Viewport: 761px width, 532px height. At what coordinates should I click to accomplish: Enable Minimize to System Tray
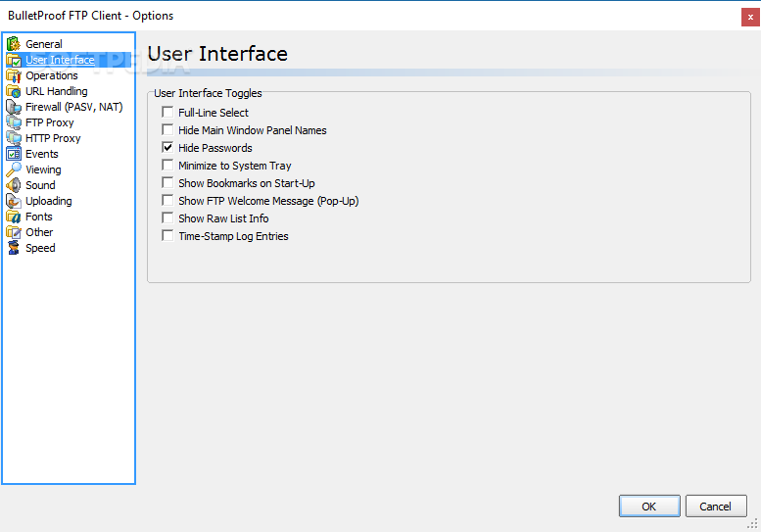pos(167,165)
